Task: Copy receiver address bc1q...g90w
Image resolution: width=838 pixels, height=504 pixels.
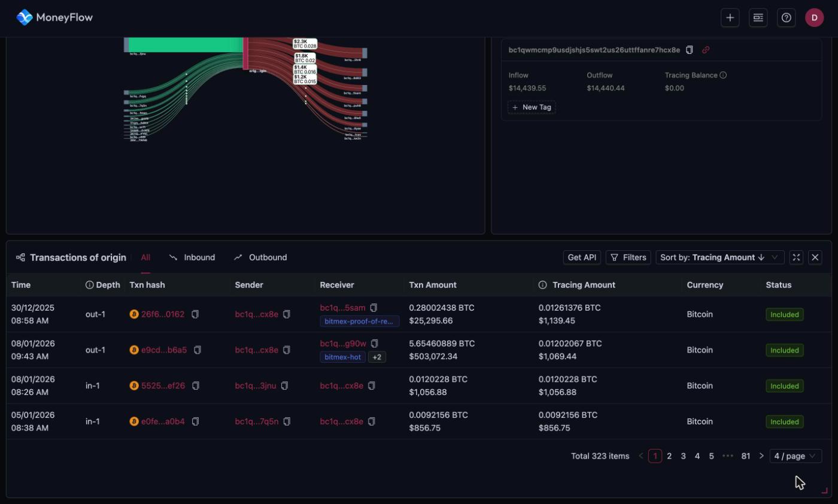Action: [375, 344]
